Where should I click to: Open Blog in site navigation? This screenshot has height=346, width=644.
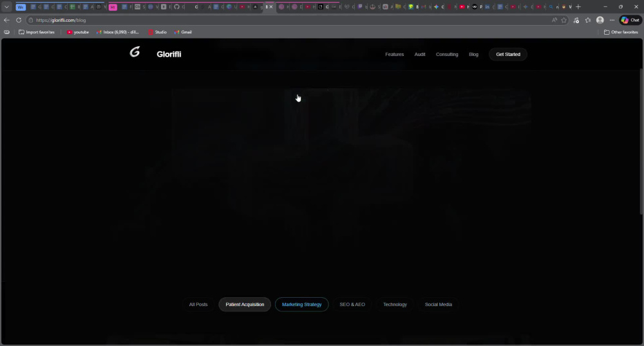473,54
